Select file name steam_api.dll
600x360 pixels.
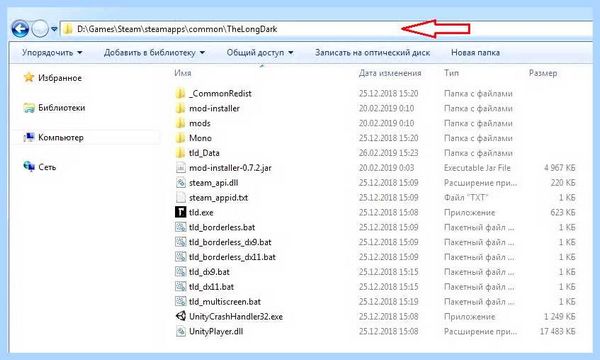pos(214,182)
